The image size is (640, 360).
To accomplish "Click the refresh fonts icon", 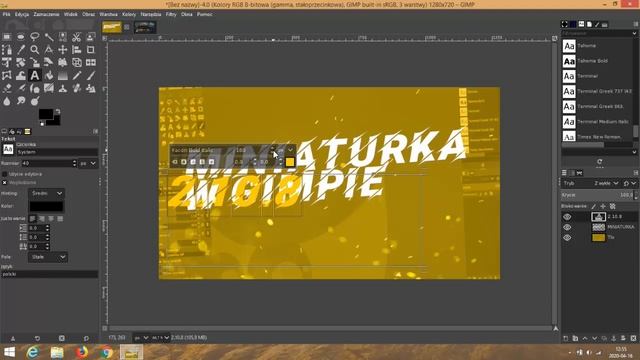I will click(599, 162).
